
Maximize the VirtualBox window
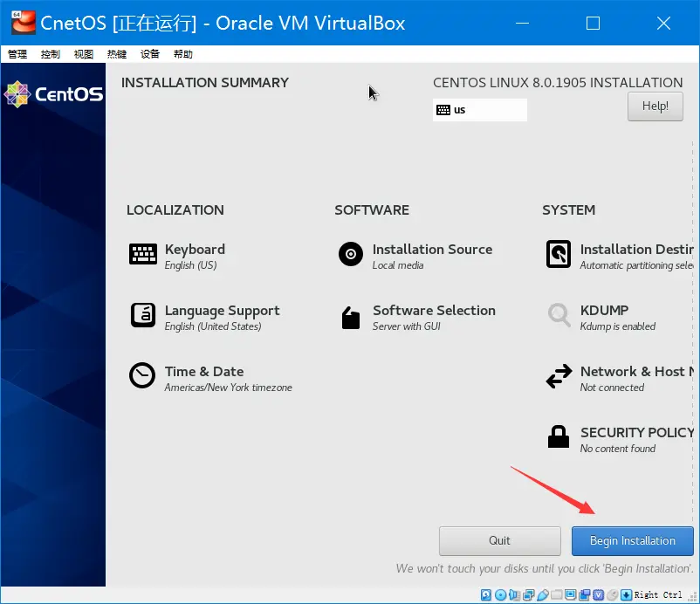click(x=593, y=23)
